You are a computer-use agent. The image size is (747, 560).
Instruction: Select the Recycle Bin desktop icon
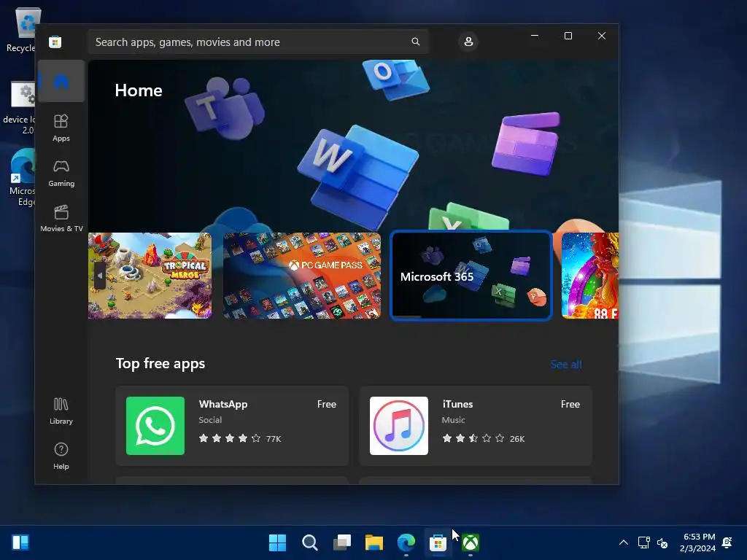tap(21, 29)
